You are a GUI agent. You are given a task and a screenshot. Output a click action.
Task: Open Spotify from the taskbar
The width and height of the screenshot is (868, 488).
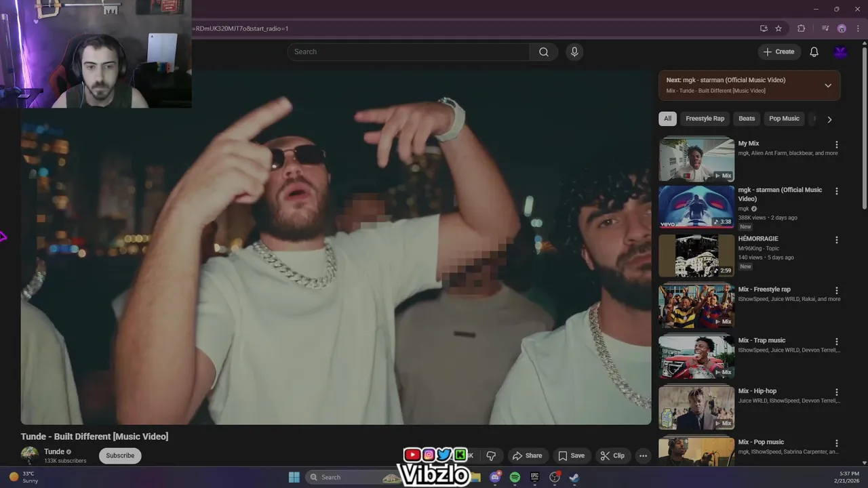click(x=515, y=477)
